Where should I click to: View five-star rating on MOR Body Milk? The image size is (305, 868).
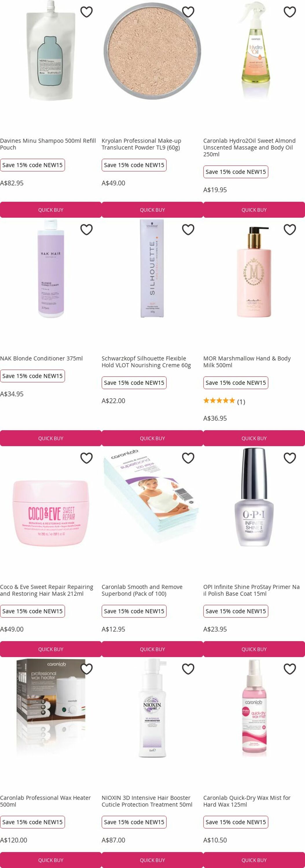(219, 401)
